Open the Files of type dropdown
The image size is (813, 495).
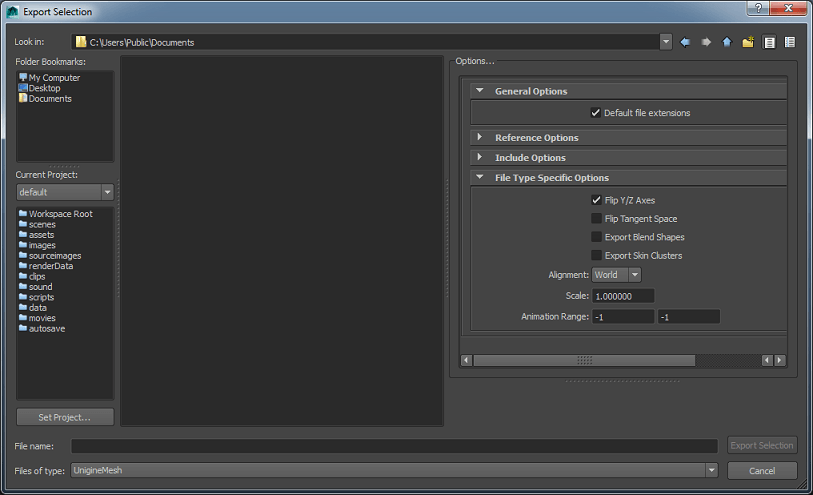394,470
